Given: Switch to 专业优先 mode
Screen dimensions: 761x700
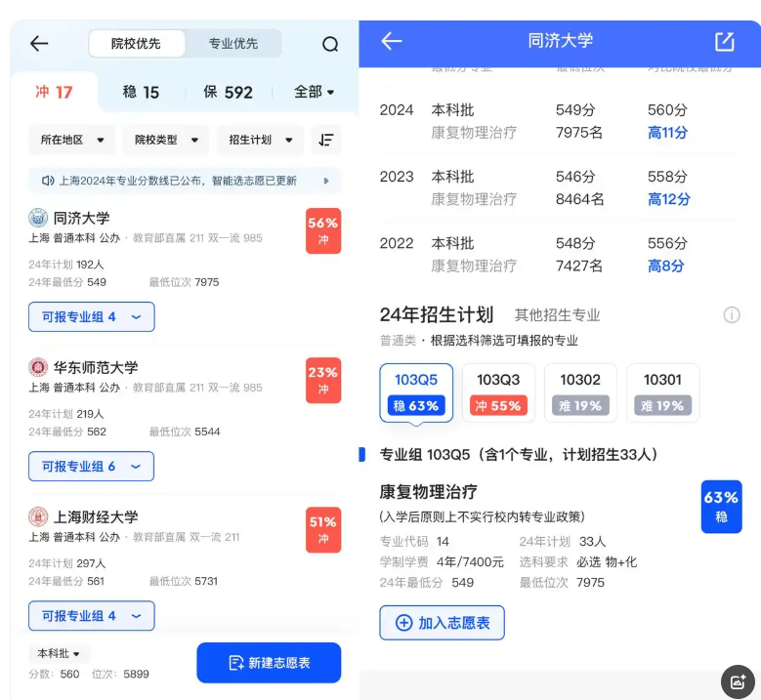Looking at the screenshot, I should [x=233, y=44].
